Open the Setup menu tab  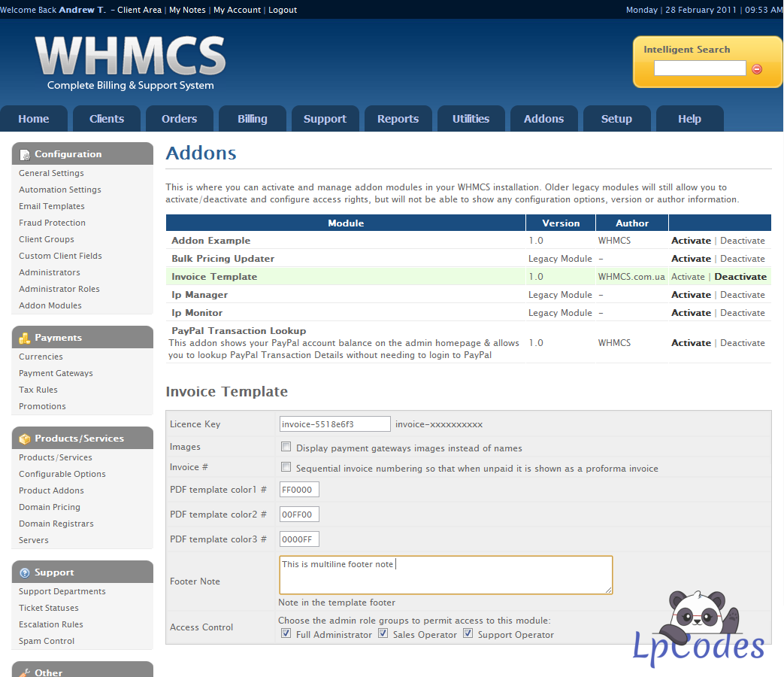pos(616,119)
